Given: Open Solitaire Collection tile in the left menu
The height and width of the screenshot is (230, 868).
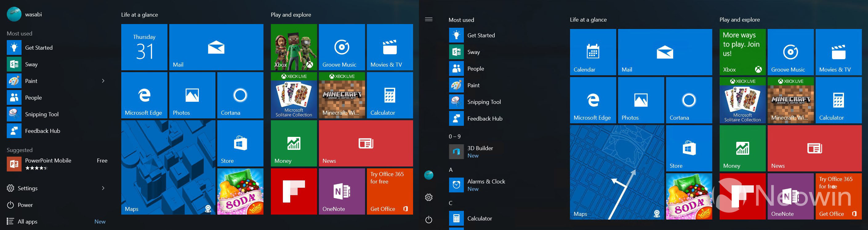Looking at the screenshot, I should tap(294, 95).
